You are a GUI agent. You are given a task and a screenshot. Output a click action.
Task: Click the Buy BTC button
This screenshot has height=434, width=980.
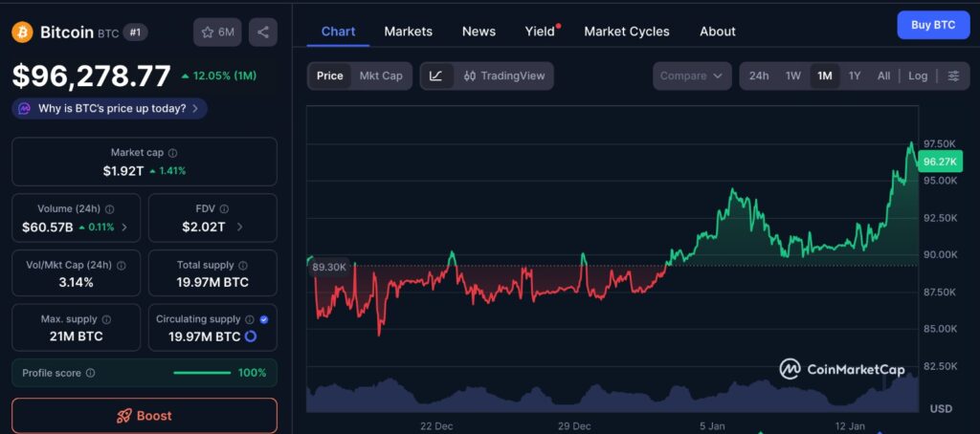(x=933, y=25)
